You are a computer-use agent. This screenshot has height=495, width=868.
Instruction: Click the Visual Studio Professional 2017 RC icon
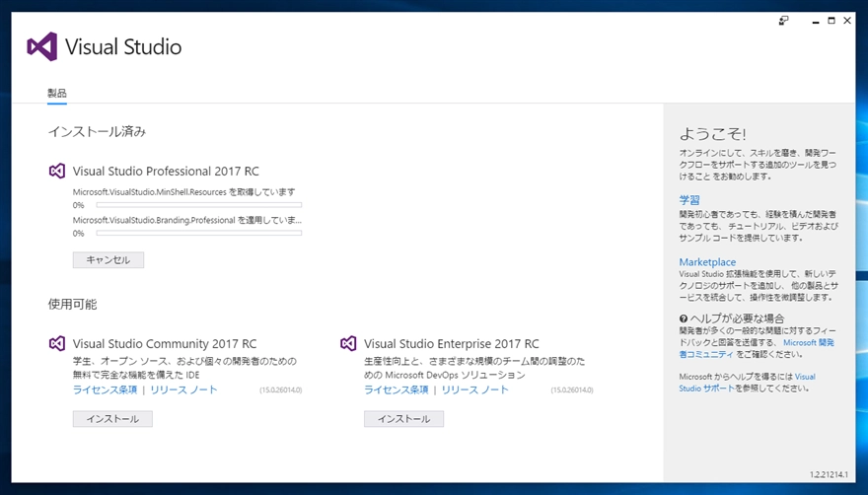[x=57, y=172]
